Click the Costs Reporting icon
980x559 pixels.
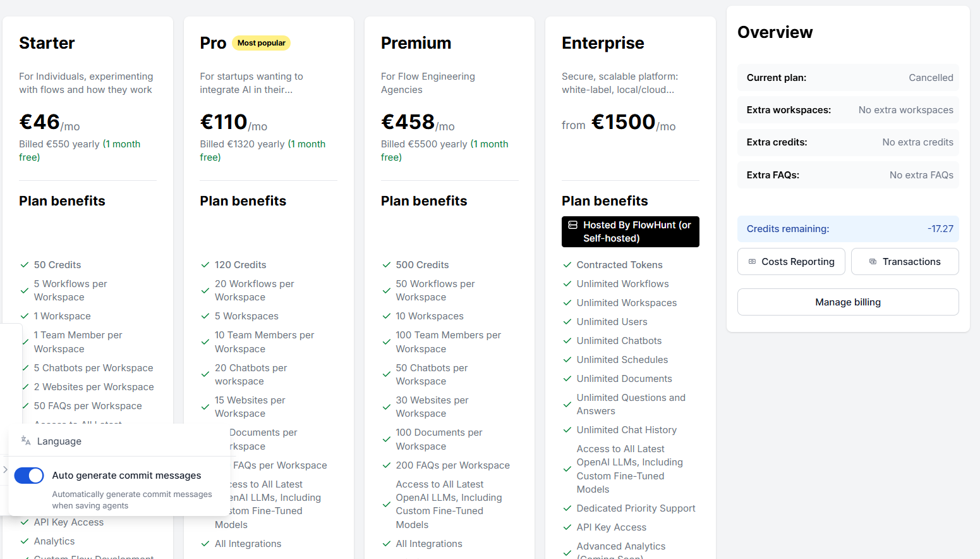752,262
